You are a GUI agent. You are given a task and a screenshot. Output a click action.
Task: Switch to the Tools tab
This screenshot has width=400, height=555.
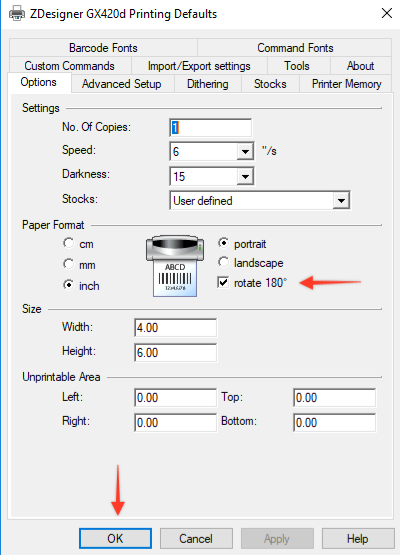point(297,66)
